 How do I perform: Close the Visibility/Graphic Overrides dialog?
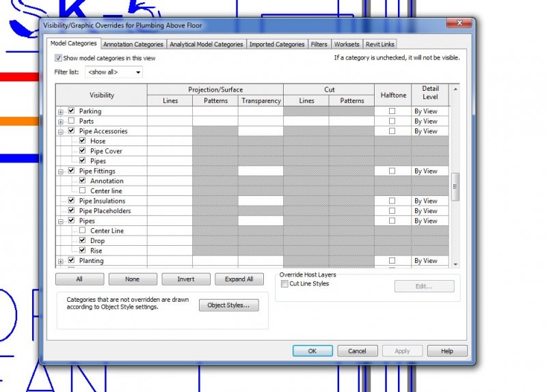pyautogui.click(x=459, y=23)
